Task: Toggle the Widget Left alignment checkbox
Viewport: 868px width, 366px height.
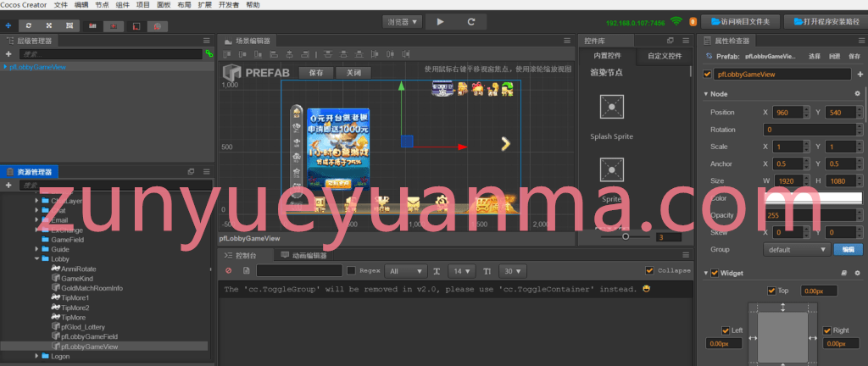Action: [726, 330]
